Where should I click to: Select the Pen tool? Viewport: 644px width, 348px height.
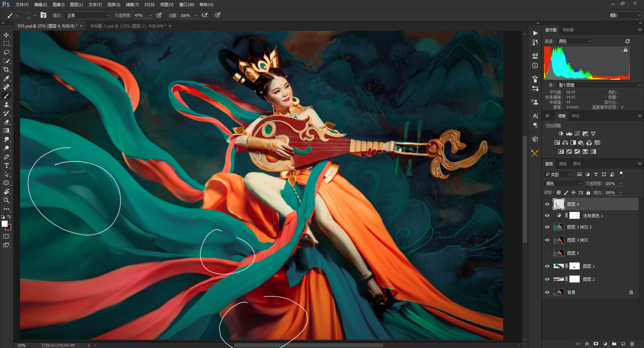pyautogui.click(x=6, y=157)
